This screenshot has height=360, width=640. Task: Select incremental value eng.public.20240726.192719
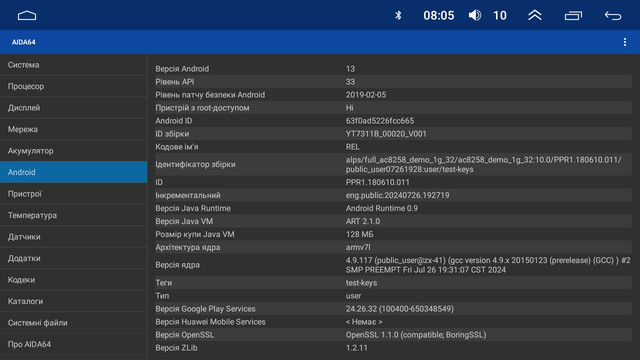[398, 196]
